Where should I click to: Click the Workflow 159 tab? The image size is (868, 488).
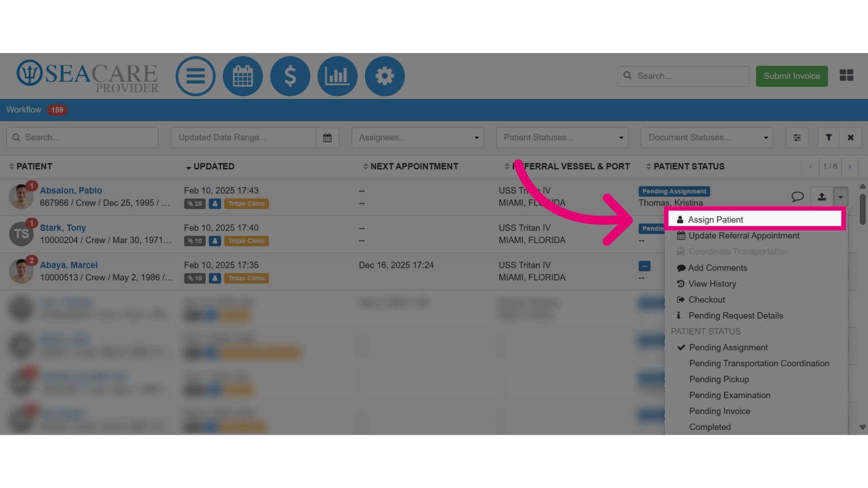[37, 110]
